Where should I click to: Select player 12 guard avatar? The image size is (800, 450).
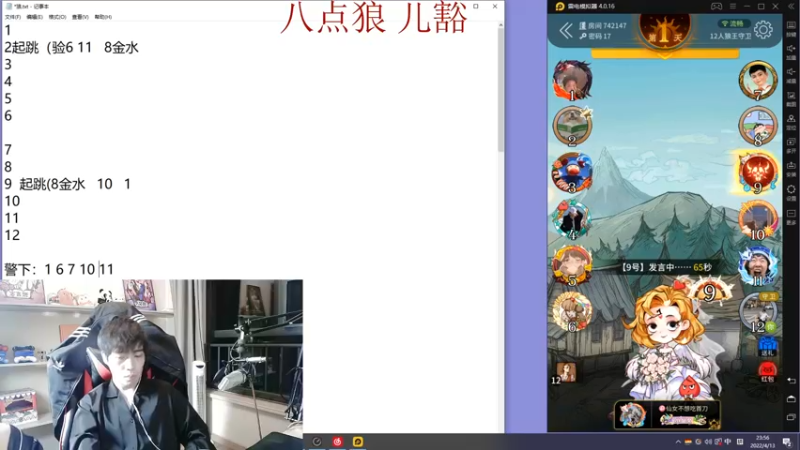point(758,312)
